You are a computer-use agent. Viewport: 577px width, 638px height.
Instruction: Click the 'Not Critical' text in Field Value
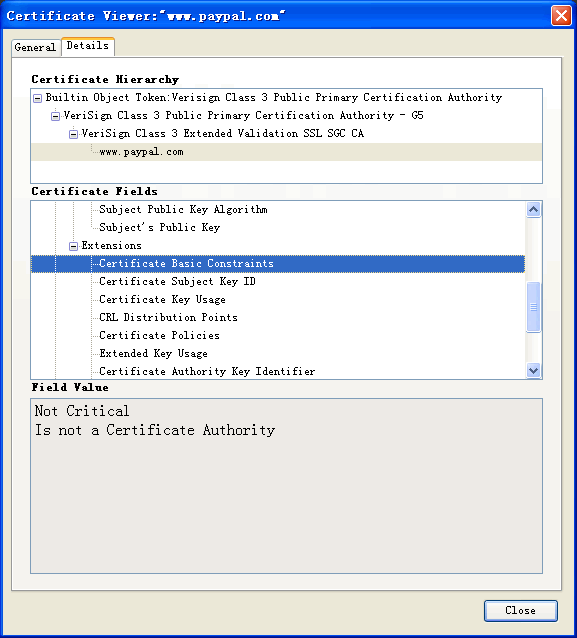pyautogui.click(x=82, y=411)
